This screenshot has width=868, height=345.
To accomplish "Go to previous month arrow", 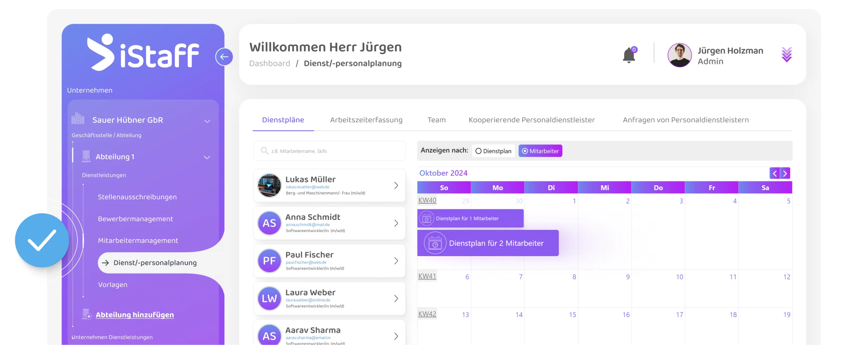I will 775,173.
